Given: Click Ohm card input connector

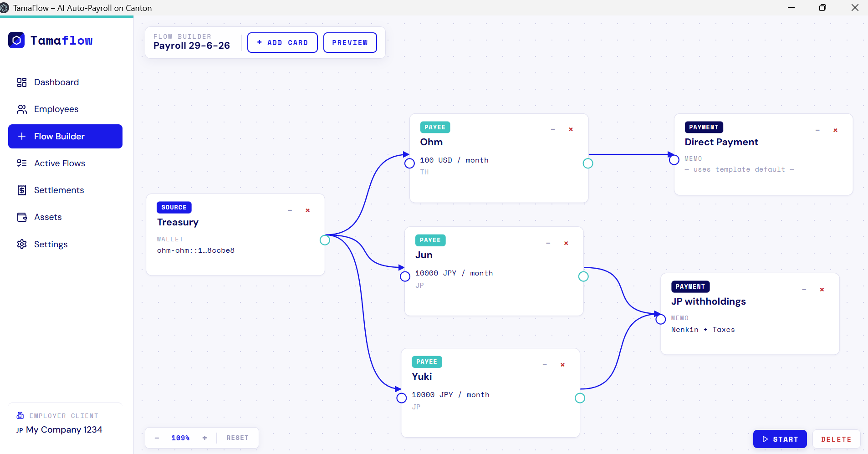Looking at the screenshot, I should (x=409, y=163).
